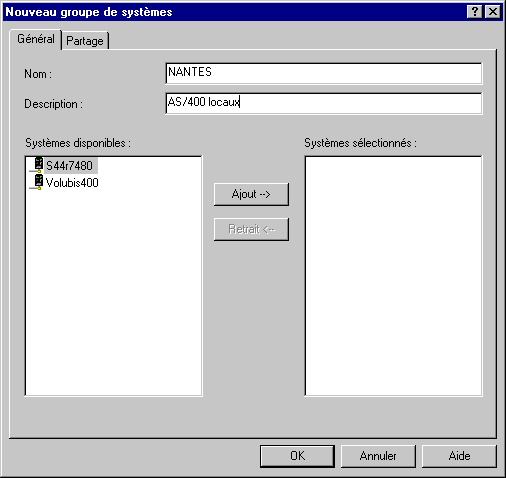The height and width of the screenshot is (478, 506).
Task: Click the question mark help button in title bar
Action: coord(475,12)
